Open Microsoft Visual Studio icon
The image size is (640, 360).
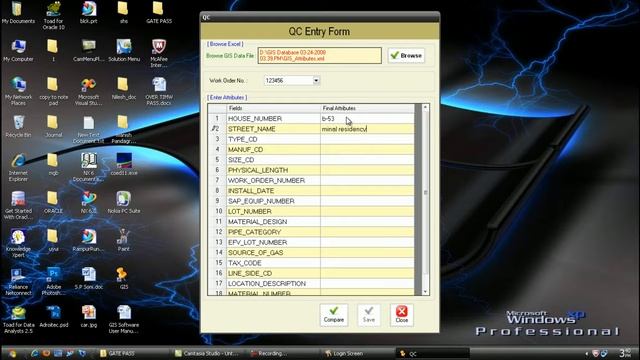tap(89, 91)
